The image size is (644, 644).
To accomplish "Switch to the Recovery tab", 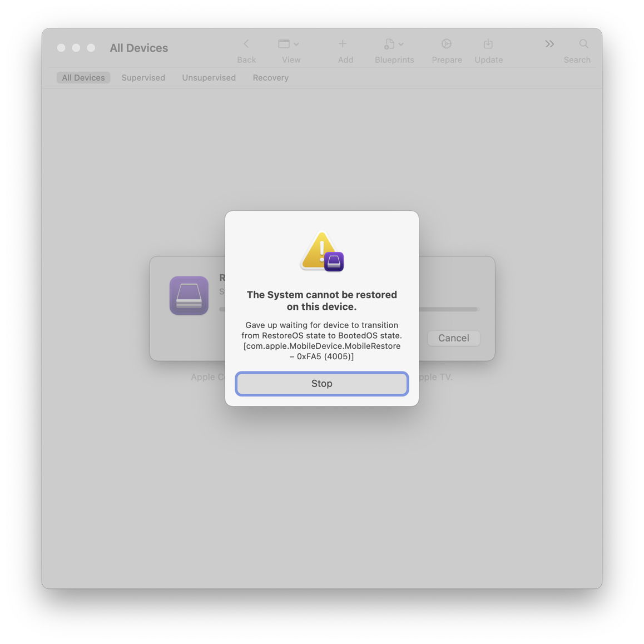I will [271, 78].
